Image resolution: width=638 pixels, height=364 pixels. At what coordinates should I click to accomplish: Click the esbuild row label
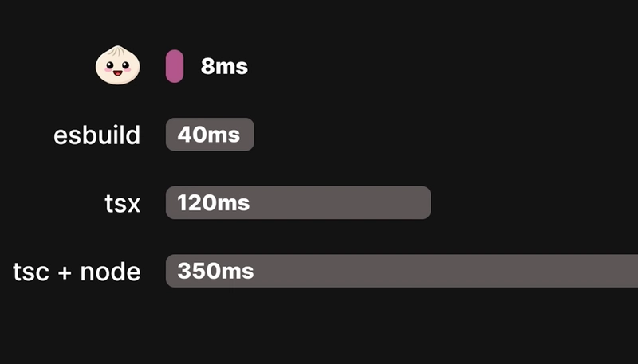click(x=97, y=135)
